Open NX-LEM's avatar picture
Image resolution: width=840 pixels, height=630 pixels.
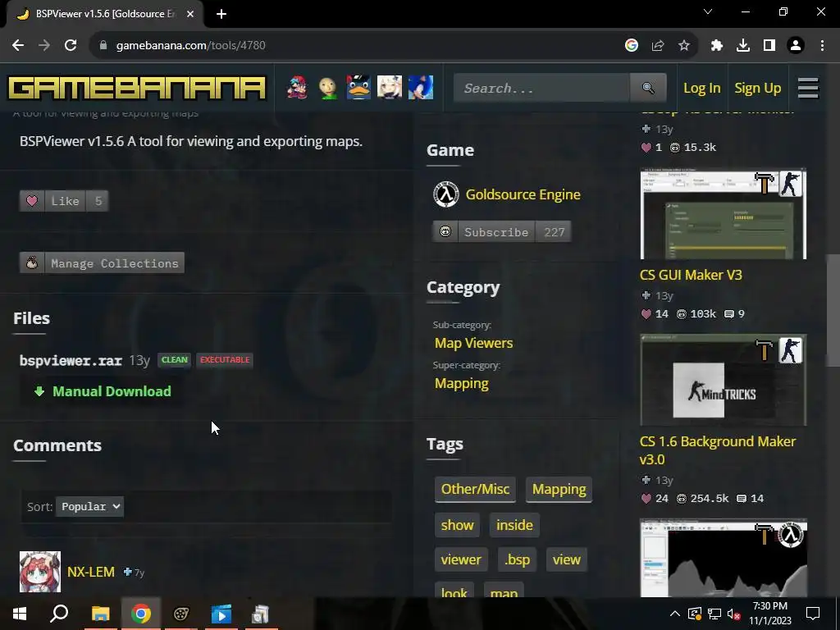[40, 572]
